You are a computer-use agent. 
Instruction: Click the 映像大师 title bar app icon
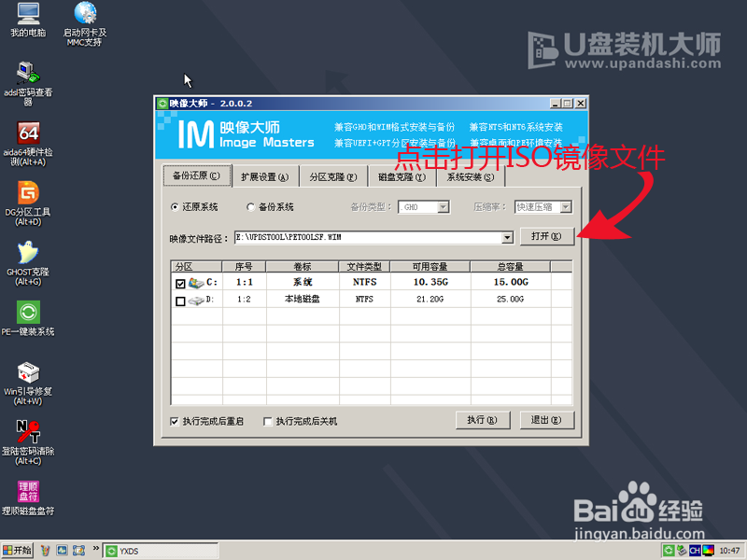[162, 104]
